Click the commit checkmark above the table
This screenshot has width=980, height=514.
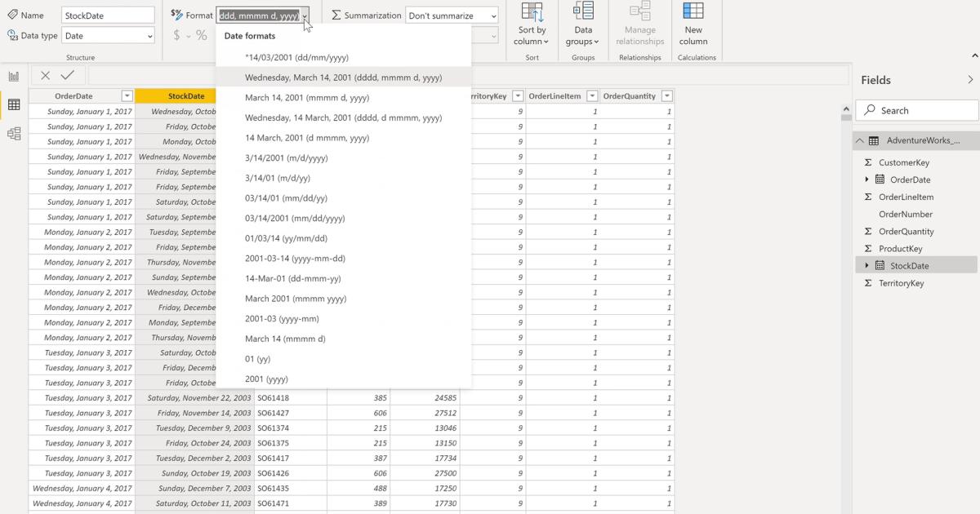[x=68, y=74]
